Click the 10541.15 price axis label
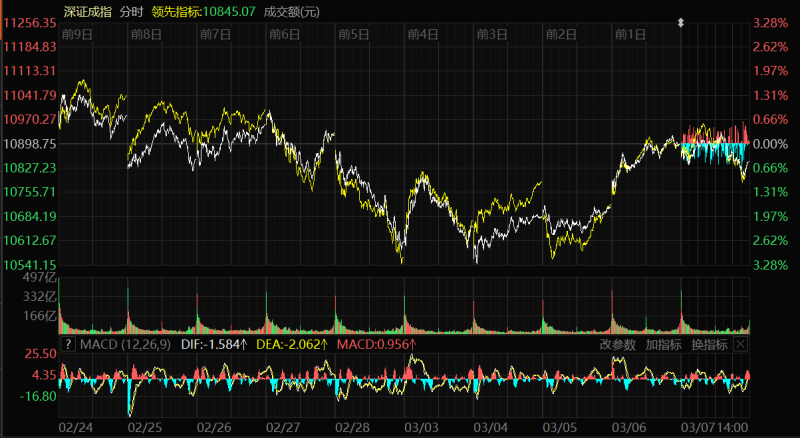The height and width of the screenshot is (438, 800). pos(30,265)
